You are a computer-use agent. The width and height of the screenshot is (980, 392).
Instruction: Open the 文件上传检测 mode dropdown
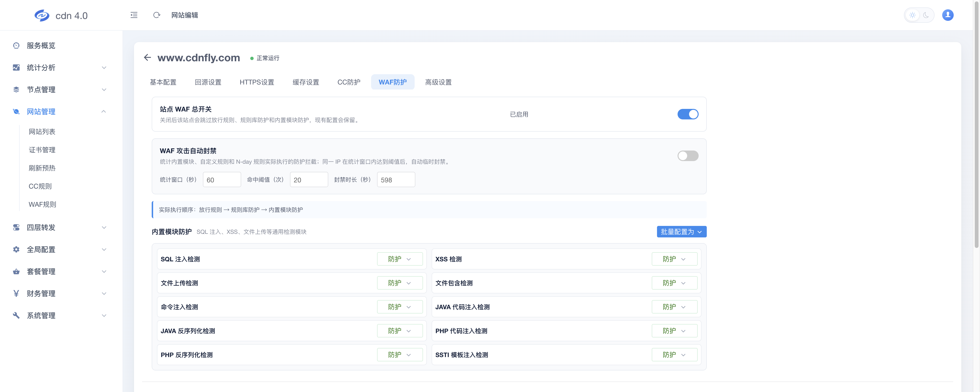point(400,283)
